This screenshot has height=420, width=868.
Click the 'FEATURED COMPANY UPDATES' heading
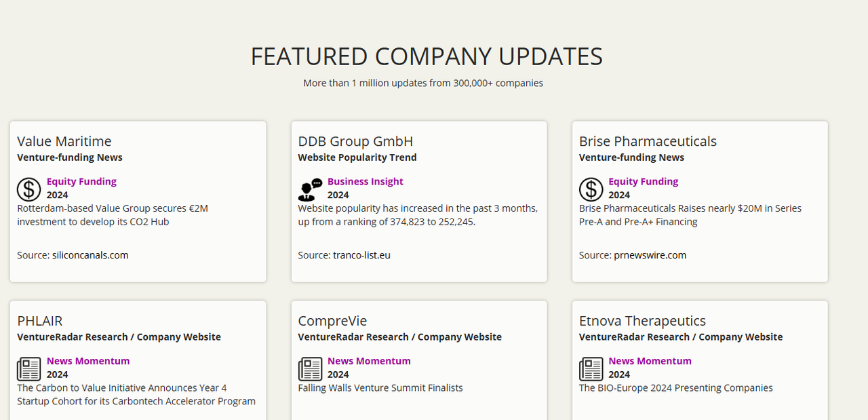coord(427,56)
